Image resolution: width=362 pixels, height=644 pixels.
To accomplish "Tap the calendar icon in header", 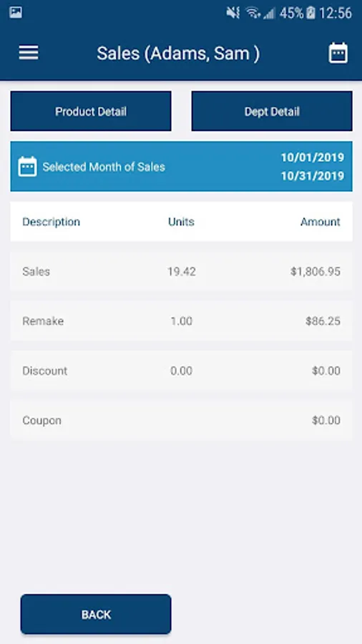I will click(x=338, y=53).
